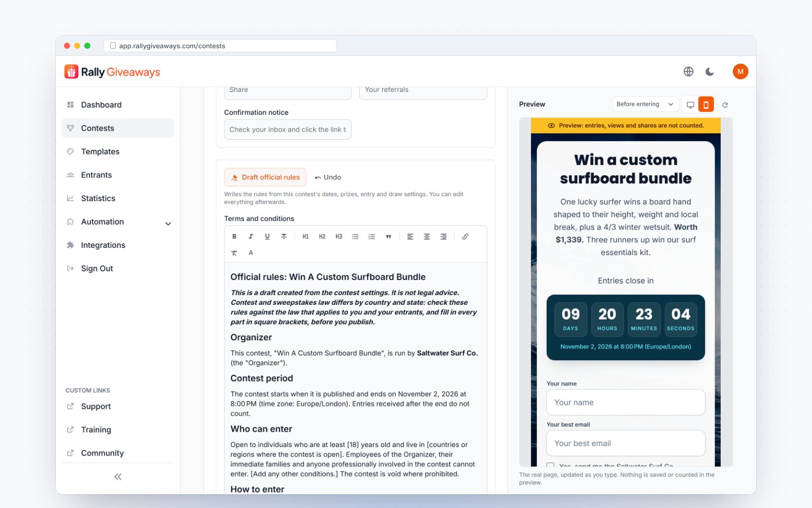Open the Contests section

point(118,128)
